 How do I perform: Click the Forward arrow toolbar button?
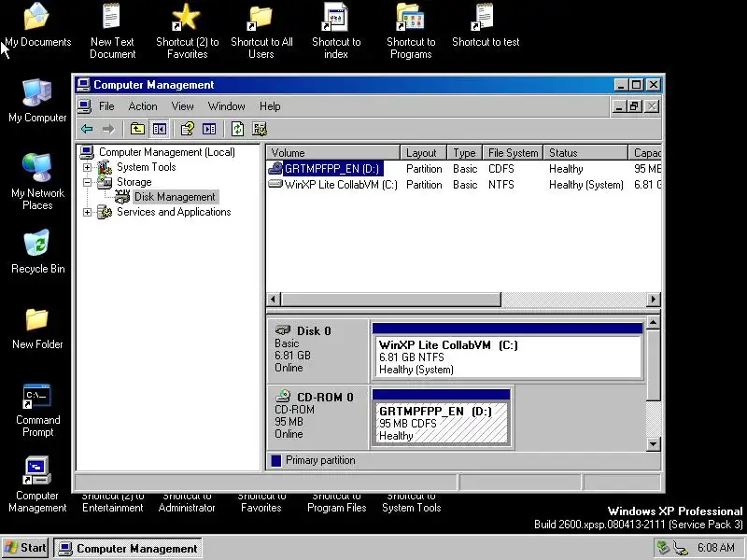[108, 129]
